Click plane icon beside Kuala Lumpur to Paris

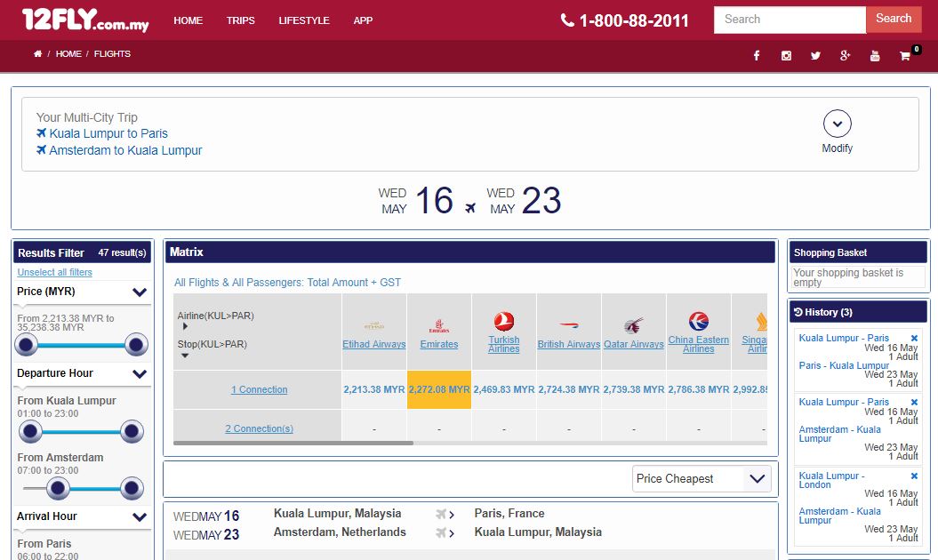41,132
